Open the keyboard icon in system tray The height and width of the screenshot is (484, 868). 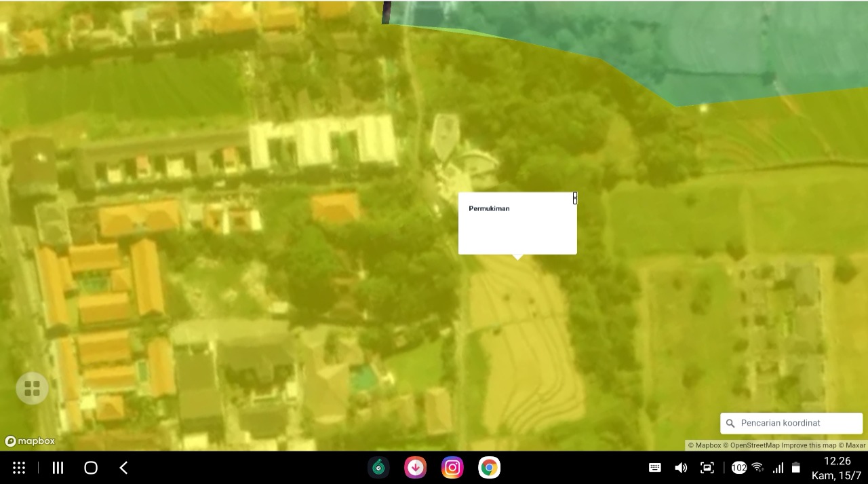point(655,468)
